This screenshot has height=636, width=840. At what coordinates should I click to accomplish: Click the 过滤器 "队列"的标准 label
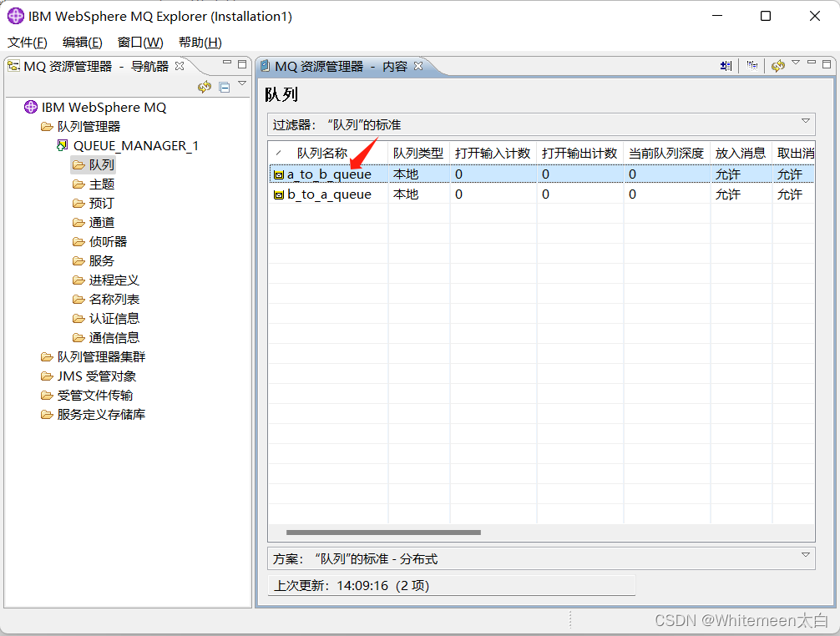(x=337, y=124)
